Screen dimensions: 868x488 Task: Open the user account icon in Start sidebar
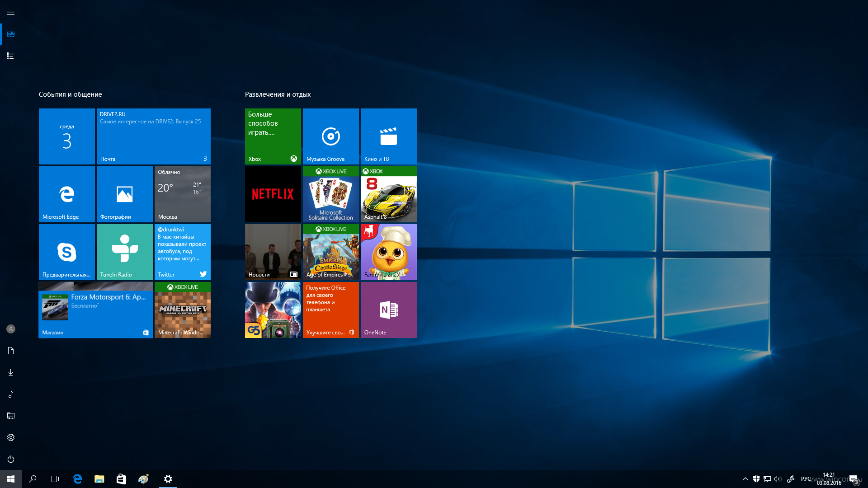pyautogui.click(x=11, y=329)
